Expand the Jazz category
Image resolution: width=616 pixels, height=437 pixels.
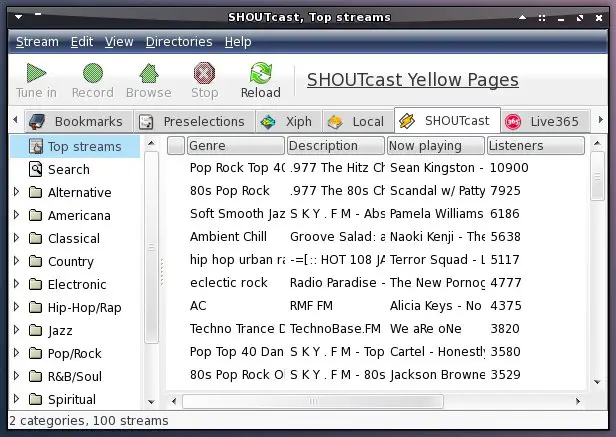(x=16, y=330)
